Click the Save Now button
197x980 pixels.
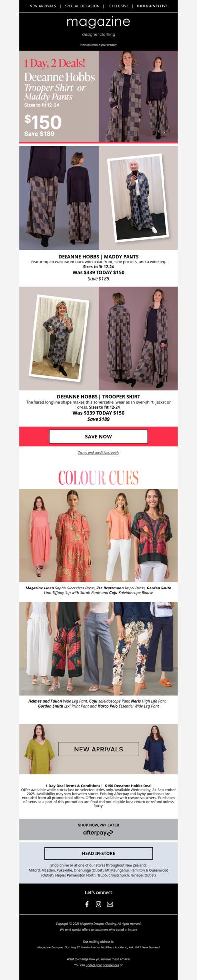click(x=98, y=437)
